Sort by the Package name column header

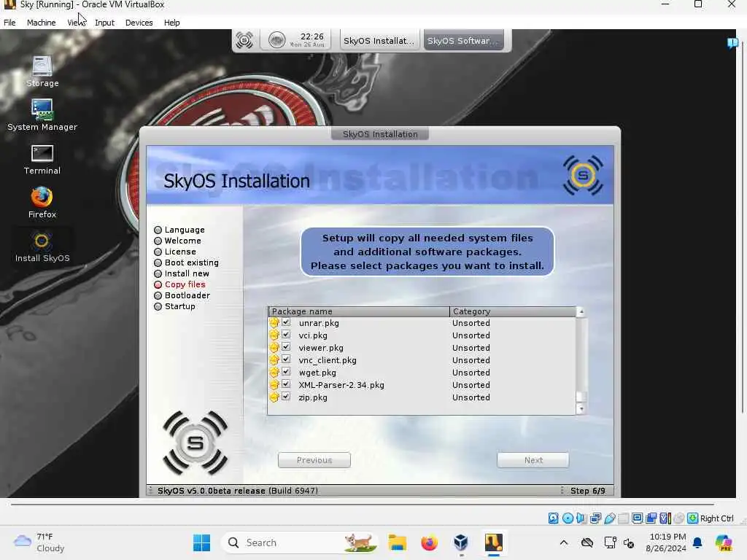[359, 311]
